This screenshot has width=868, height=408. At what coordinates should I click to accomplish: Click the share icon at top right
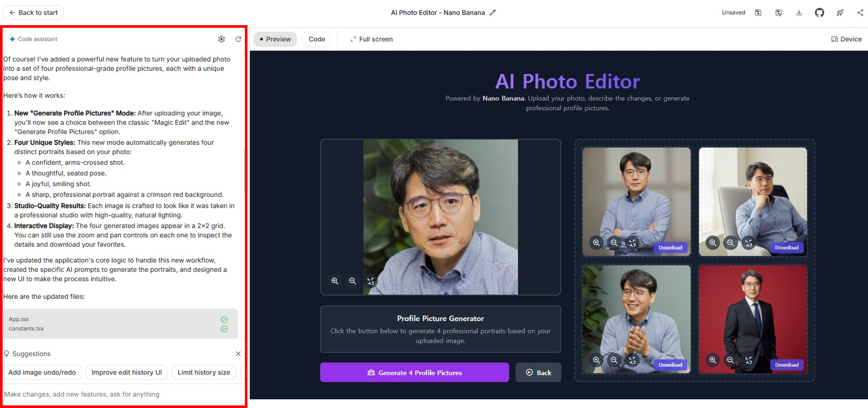(860, 13)
